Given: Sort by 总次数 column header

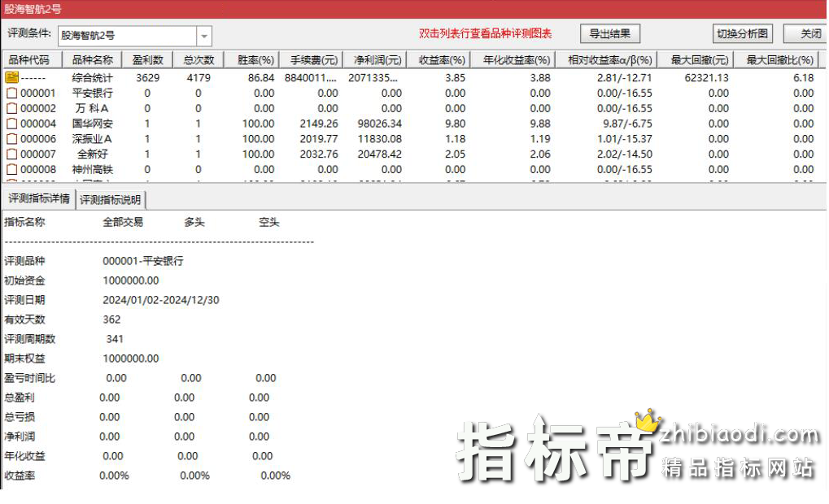Looking at the screenshot, I should pyautogui.click(x=199, y=59).
